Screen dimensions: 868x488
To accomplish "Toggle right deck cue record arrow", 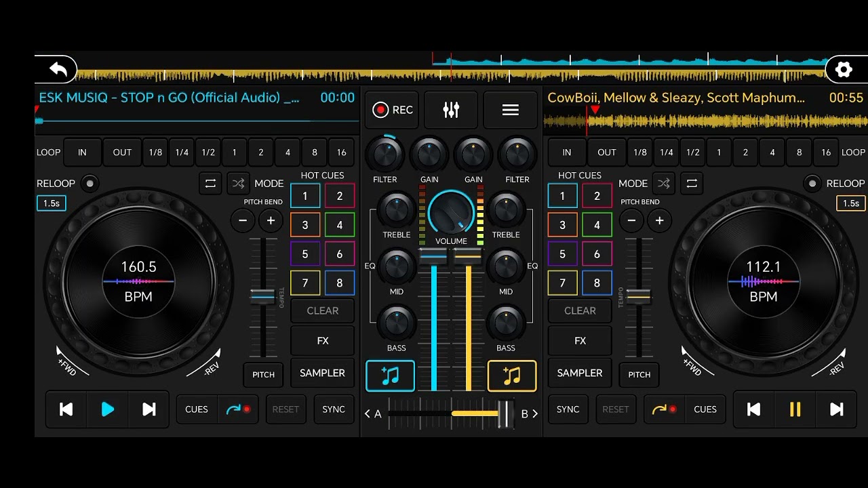I will pos(664,409).
